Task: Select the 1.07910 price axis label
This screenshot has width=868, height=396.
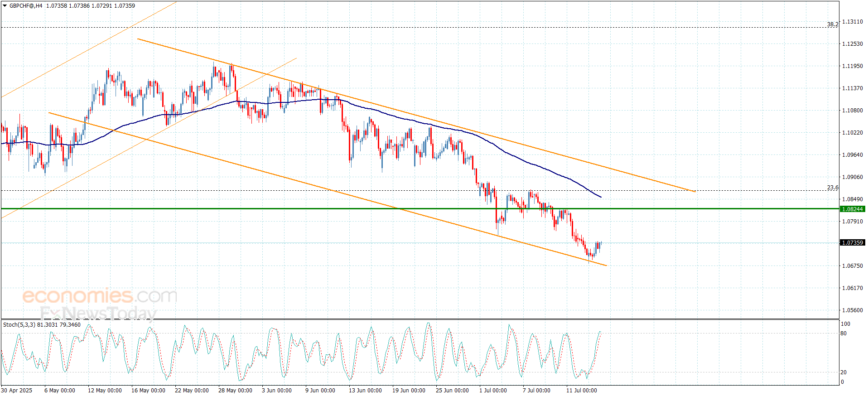Action: click(x=852, y=221)
